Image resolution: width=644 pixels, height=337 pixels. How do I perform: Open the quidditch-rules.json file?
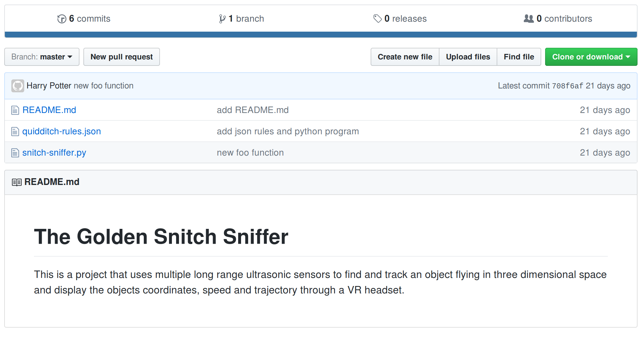(x=61, y=131)
